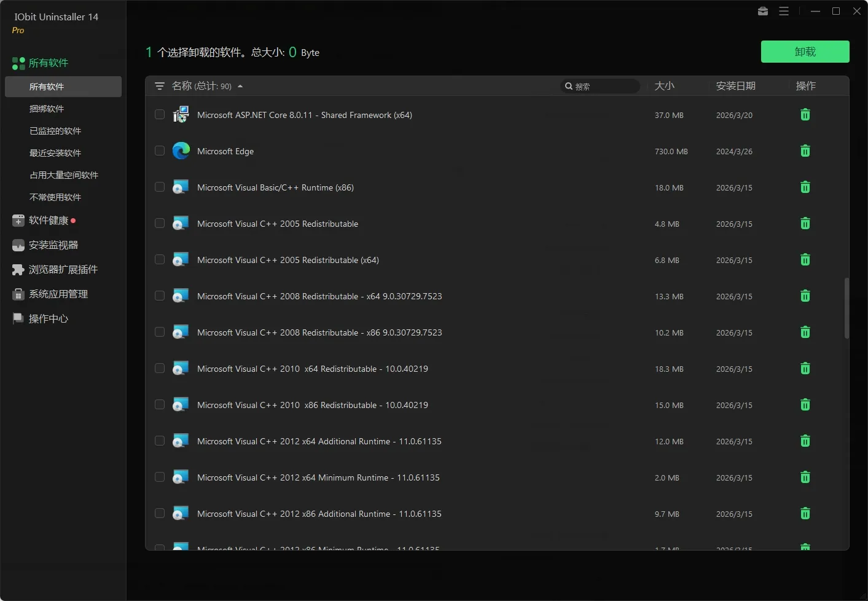The width and height of the screenshot is (868, 601).
Task: Toggle the 名称 column sort arrow
Action: click(240, 86)
